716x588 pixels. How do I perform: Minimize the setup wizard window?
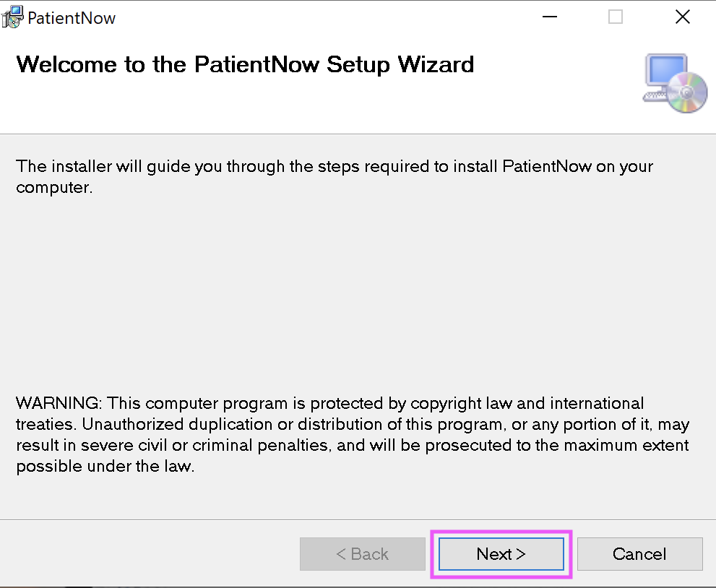tap(549, 16)
